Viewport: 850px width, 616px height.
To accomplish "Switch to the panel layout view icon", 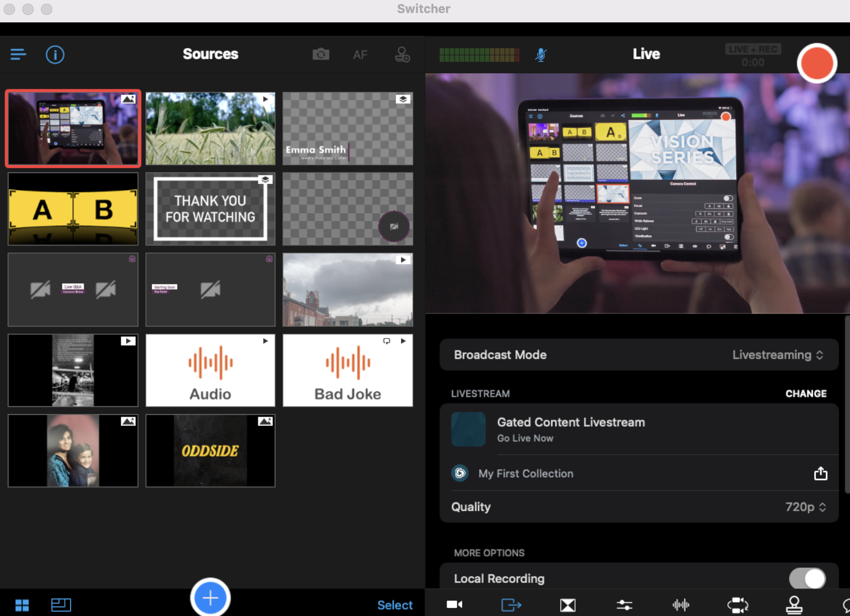I will [61, 605].
